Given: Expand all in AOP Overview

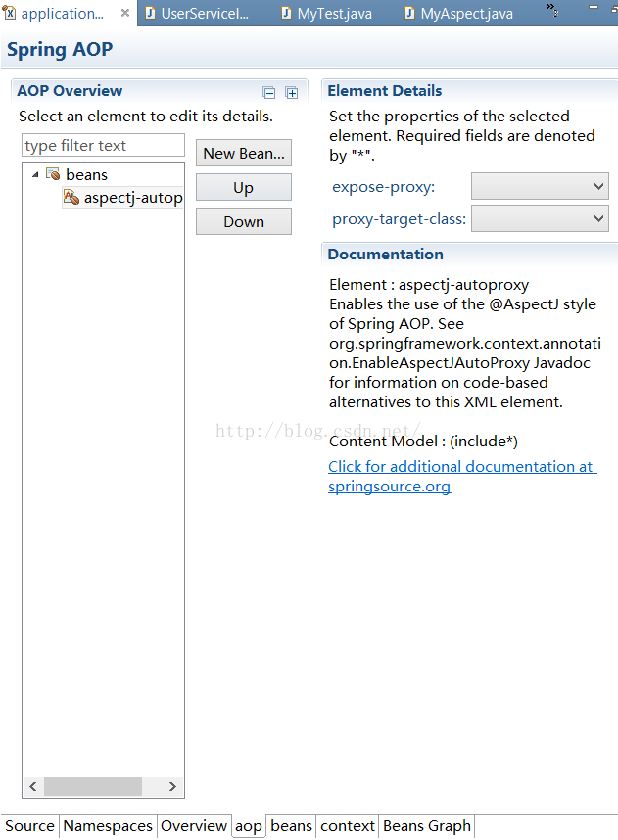Looking at the screenshot, I should pos(292,93).
